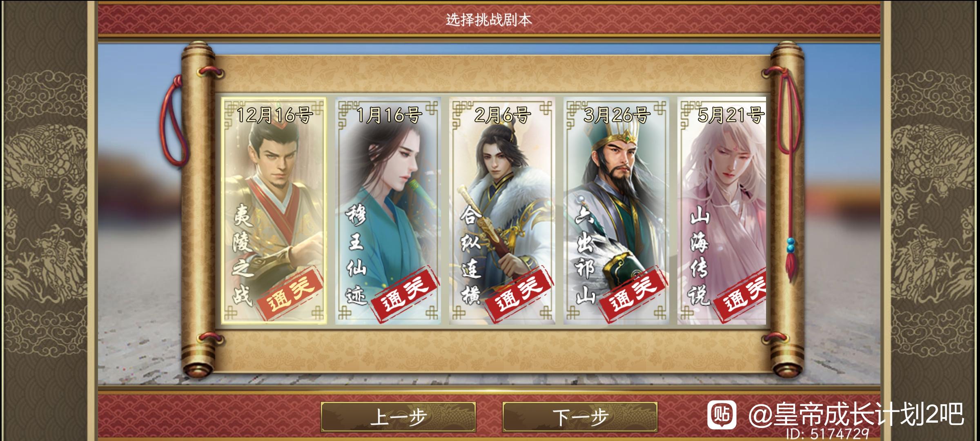This screenshot has height=441, width=980.
Task: Click the 通关 stamp on 六出祁山
Action: [634, 293]
